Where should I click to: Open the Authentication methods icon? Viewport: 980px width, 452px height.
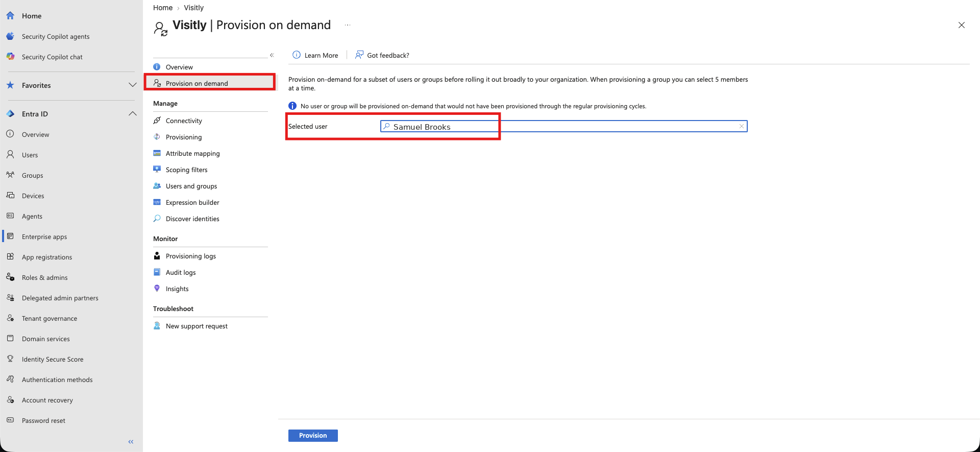[10, 379]
